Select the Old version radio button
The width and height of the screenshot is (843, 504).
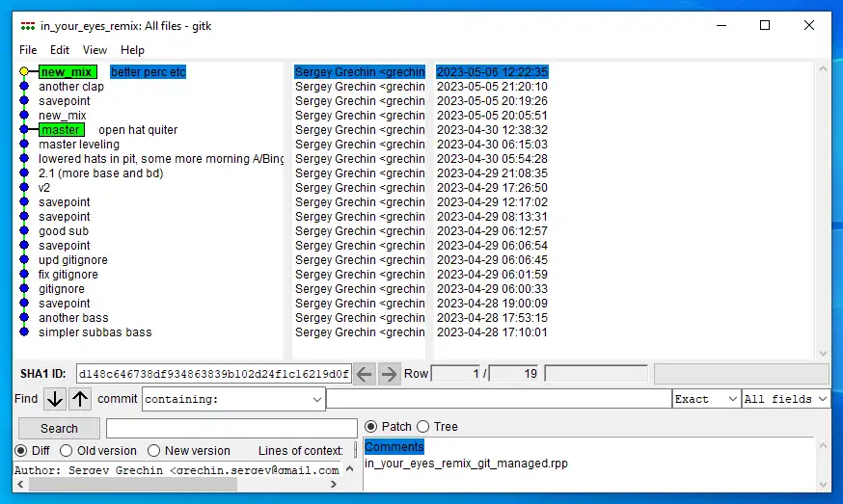[67, 451]
